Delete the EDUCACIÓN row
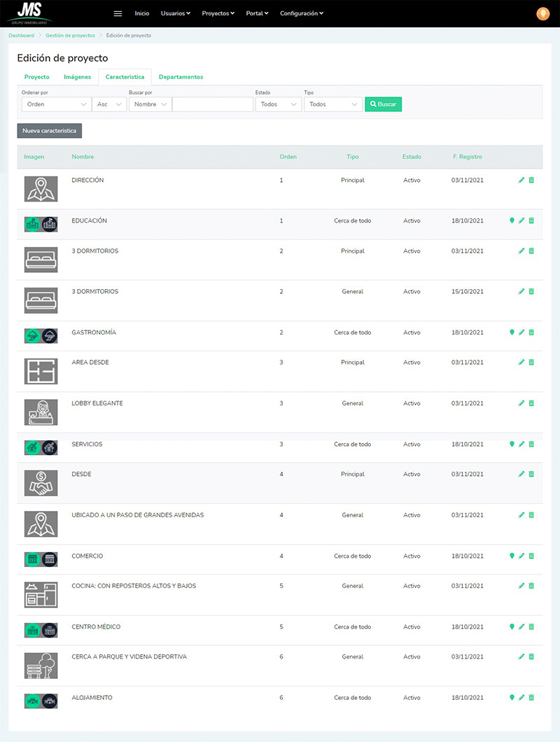The image size is (560, 744). click(531, 220)
